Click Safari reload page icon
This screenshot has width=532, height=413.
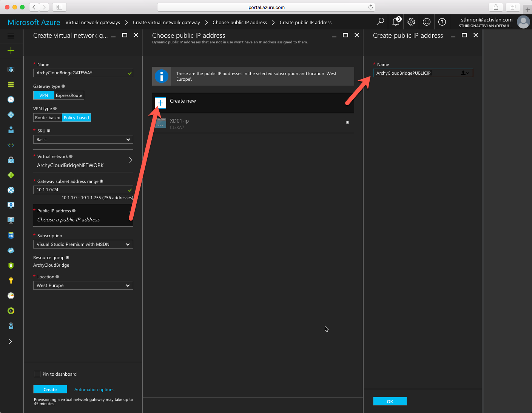pos(370,7)
